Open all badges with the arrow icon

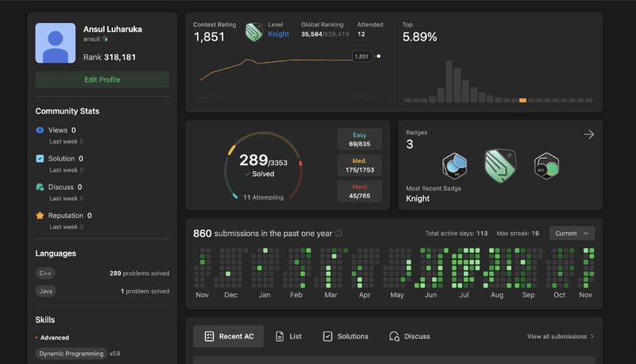[x=589, y=134]
